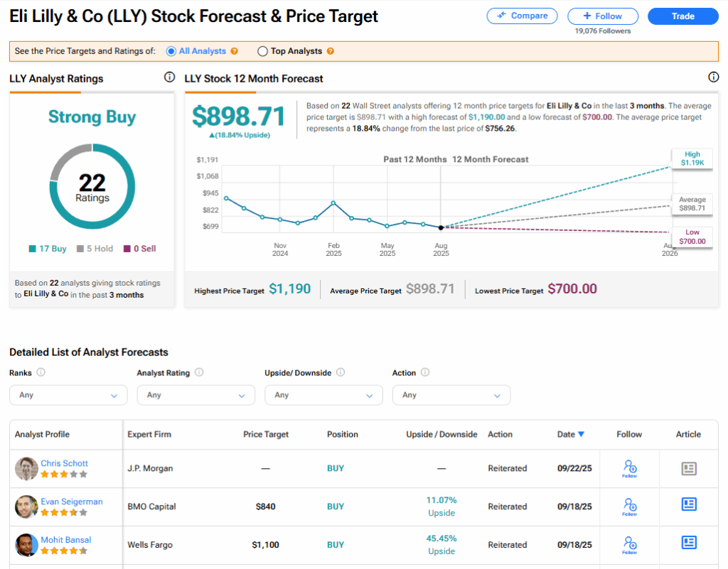Open the article for Mohit Bansal's rating
The width and height of the screenshot is (728, 569).
(x=689, y=542)
